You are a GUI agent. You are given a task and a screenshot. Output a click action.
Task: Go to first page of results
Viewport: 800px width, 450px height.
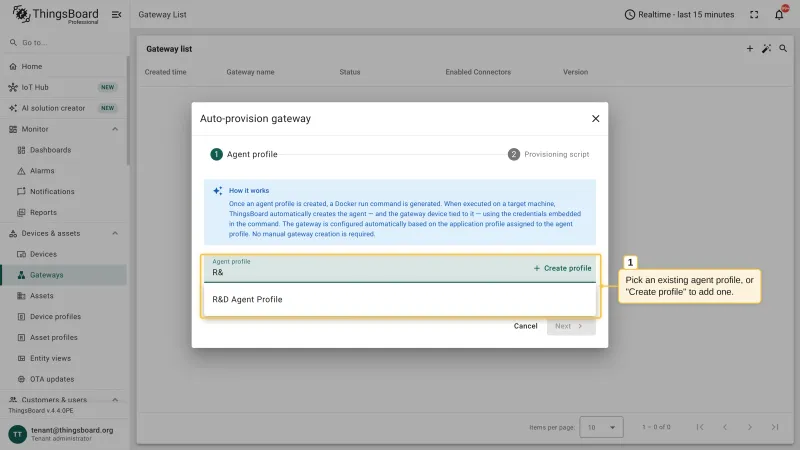coord(700,427)
